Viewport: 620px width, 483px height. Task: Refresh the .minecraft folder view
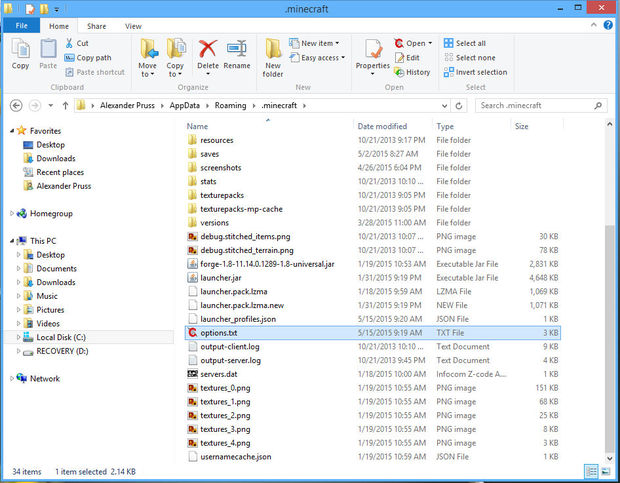click(459, 106)
